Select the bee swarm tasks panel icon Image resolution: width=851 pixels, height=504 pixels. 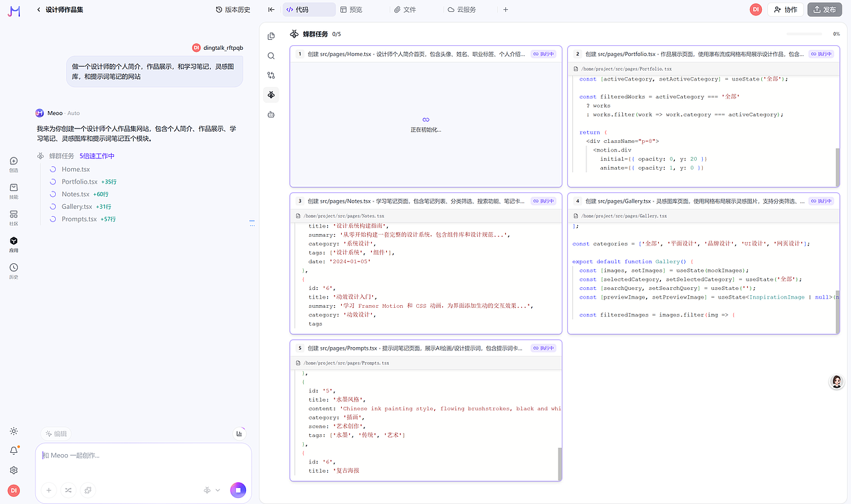pos(271,94)
